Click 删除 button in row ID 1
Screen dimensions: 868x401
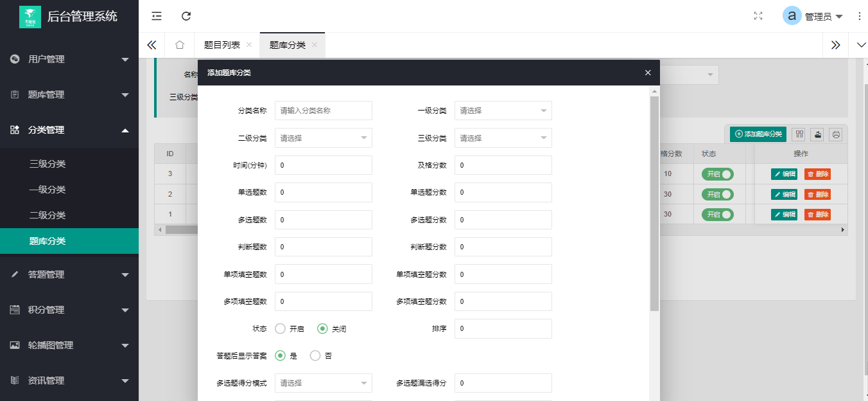[x=817, y=214]
